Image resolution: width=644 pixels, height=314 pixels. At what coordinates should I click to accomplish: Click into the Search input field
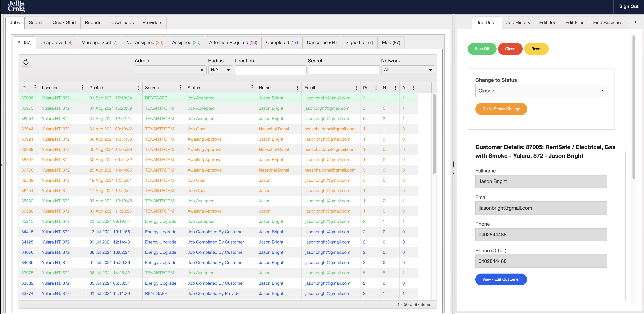click(344, 70)
